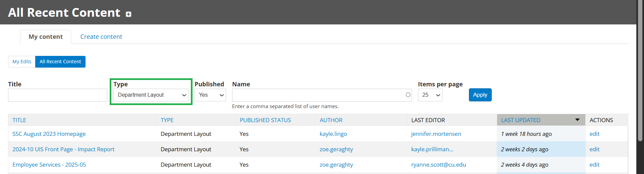644x174 pixels.
Task: Open last editor jennifer.mortensen link
Action: 436,134
